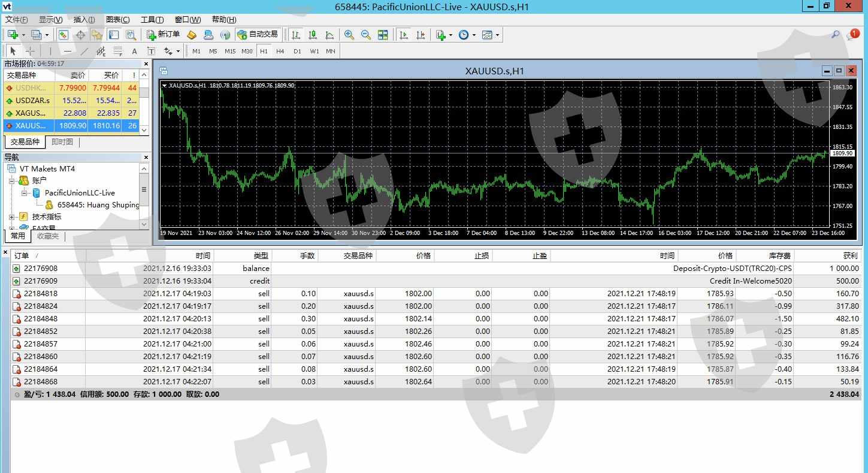The height and width of the screenshot is (473, 868).
Task: Collapse the 账户 tree node
Action: [12, 180]
